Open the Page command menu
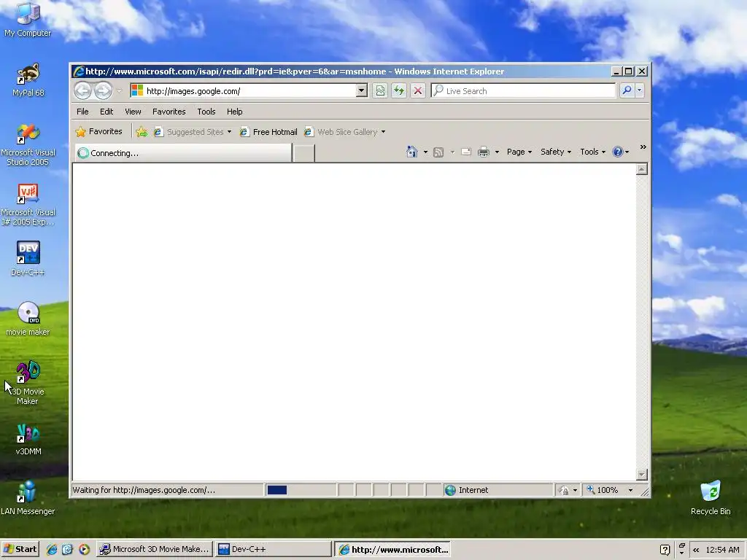The width and height of the screenshot is (747, 560). click(x=519, y=152)
